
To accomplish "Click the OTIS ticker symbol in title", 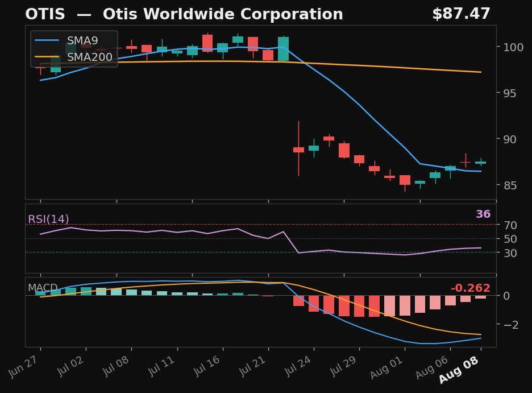I will click(45, 14).
